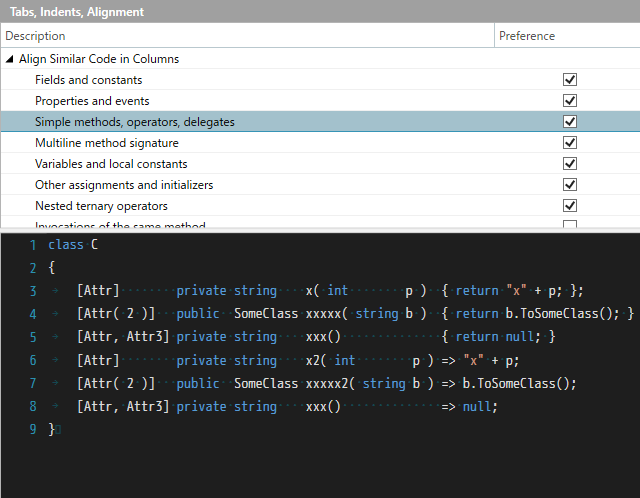Select Nested ternary operators row

pos(320,205)
